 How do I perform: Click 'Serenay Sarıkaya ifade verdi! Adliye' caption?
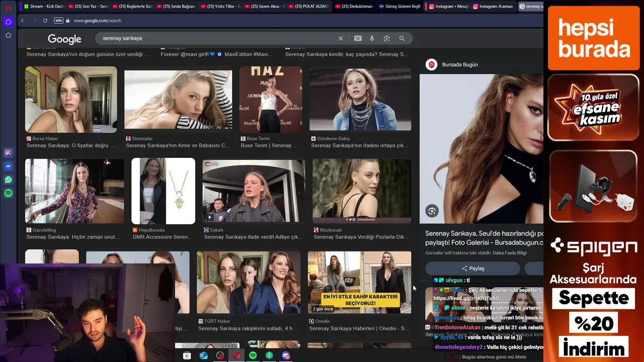[x=253, y=237]
